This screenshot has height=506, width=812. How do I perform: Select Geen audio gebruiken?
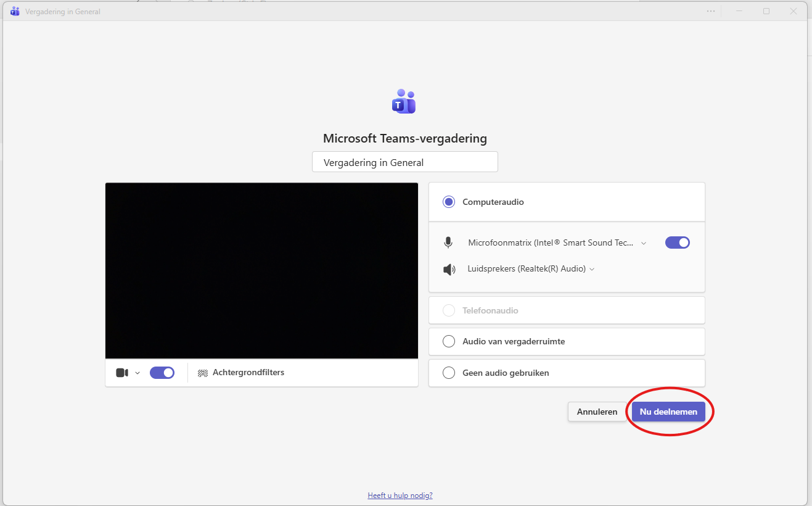point(567,373)
